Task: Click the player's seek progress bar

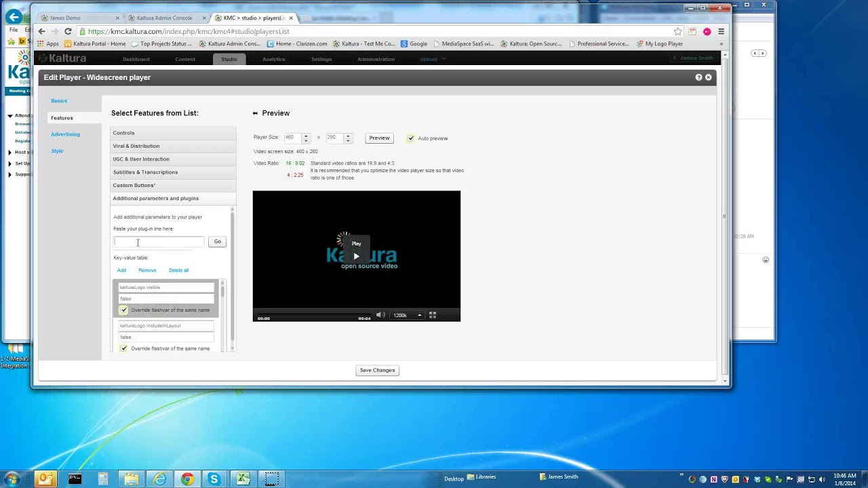Action: pyautogui.click(x=313, y=315)
